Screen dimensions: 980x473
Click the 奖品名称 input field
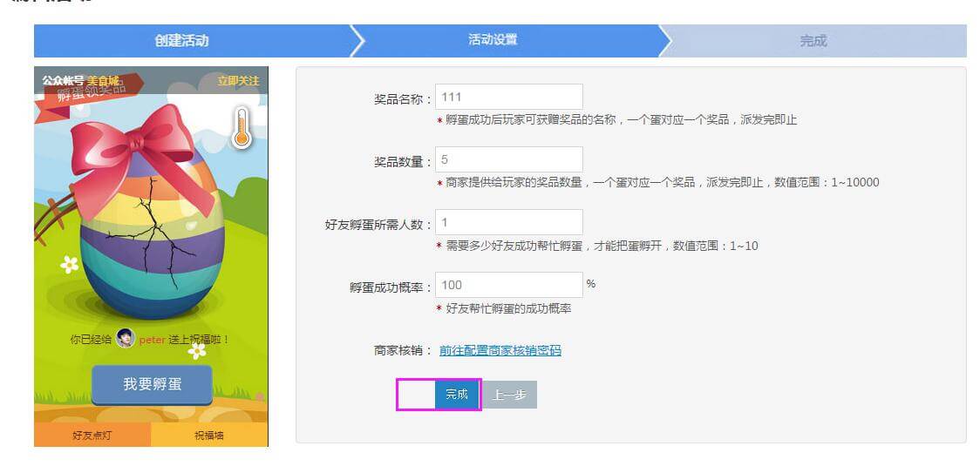tap(509, 97)
